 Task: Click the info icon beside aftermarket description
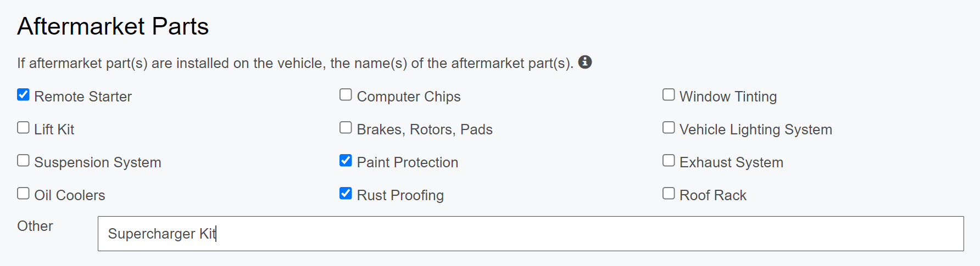pyautogui.click(x=585, y=62)
